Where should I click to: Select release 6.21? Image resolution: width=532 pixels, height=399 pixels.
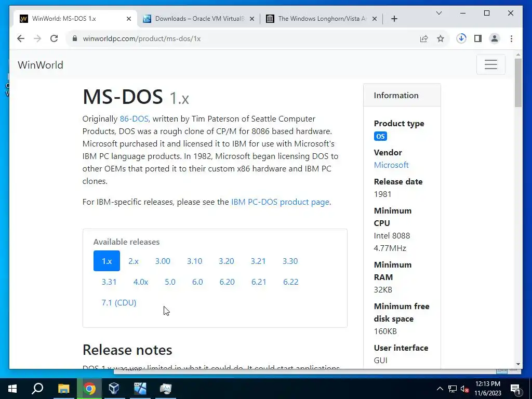[259, 282]
